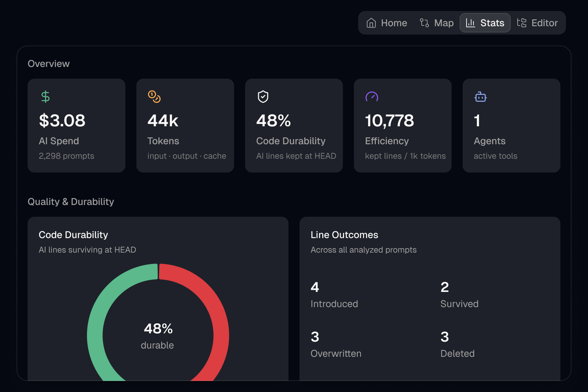588x392 pixels.
Task: Click the Agents card label
Action: (x=490, y=141)
